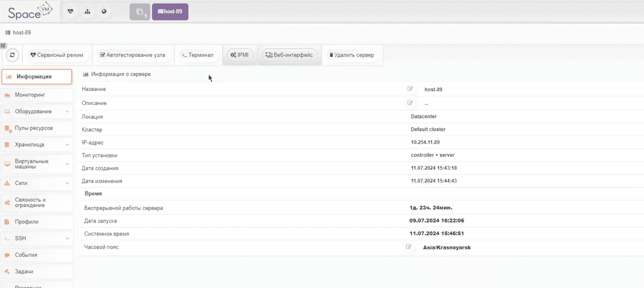The image size is (644, 288).
Task: Click the hierarchy tree icon in header
Action: click(87, 11)
